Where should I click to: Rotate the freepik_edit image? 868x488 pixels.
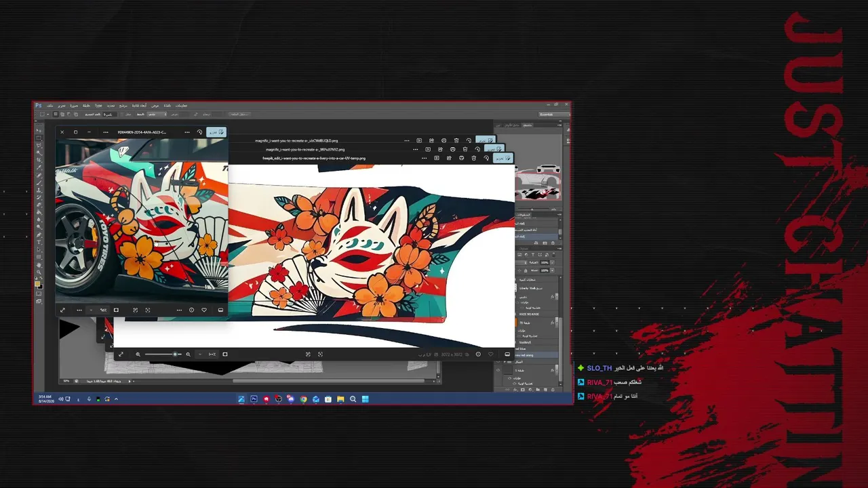click(486, 158)
